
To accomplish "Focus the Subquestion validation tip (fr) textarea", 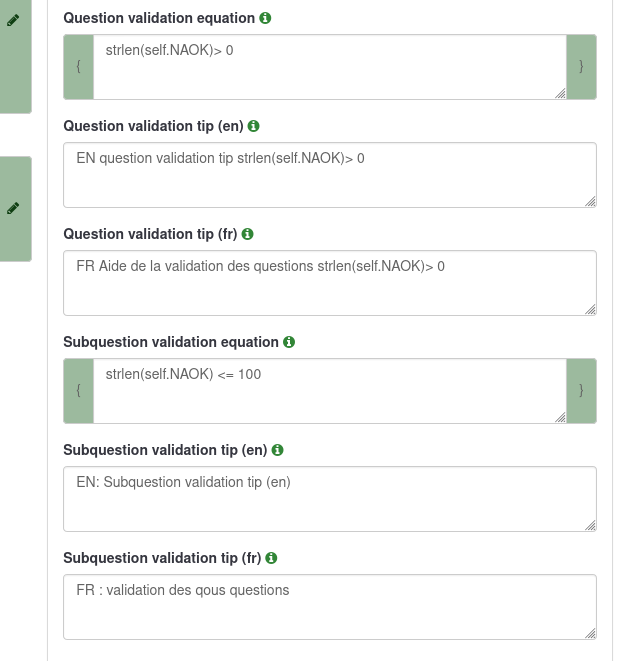I will (330, 607).
